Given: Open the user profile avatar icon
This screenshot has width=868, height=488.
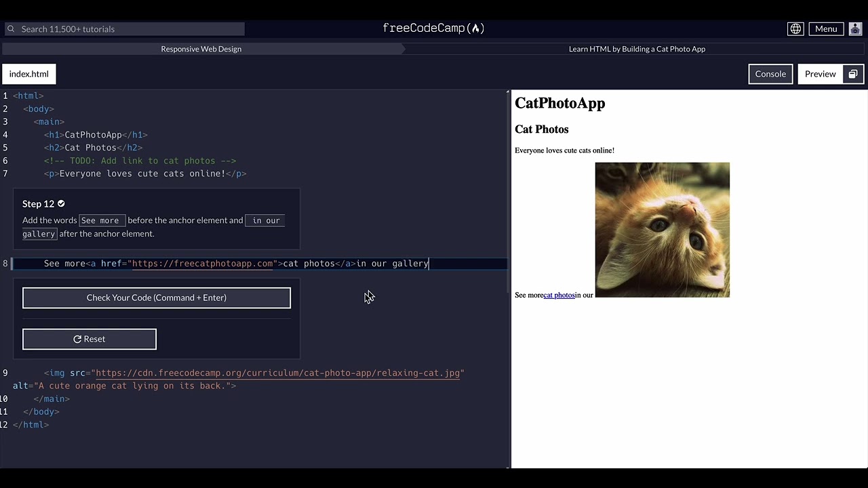Looking at the screenshot, I should (x=855, y=28).
